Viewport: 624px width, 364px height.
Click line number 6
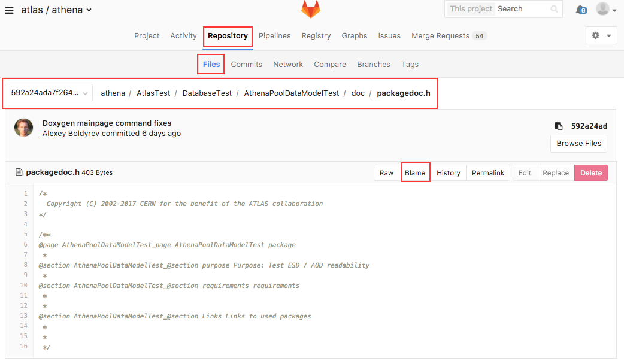click(26, 245)
